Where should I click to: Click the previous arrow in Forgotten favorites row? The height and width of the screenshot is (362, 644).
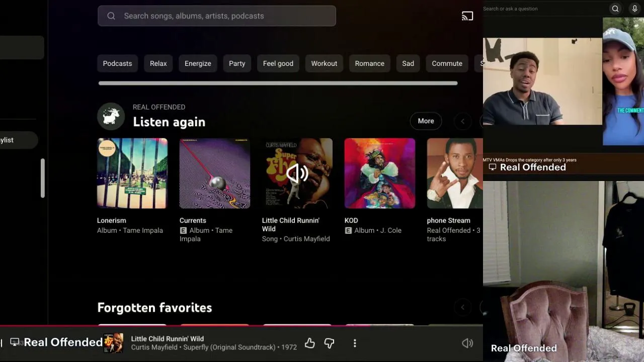click(462, 307)
